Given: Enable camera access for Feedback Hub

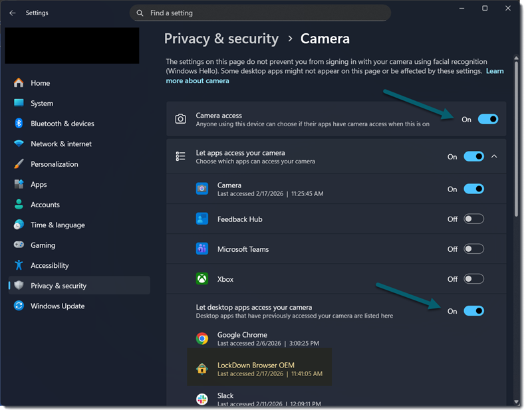Looking at the screenshot, I should [473, 219].
